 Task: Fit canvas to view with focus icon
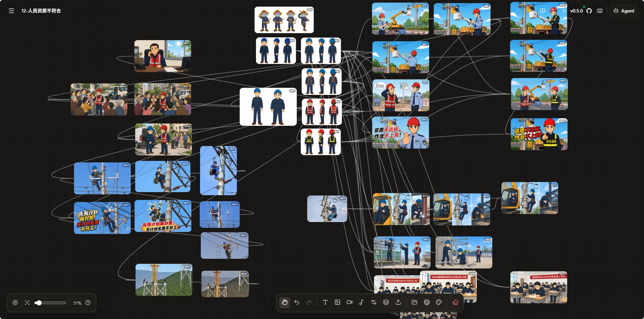point(27,303)
